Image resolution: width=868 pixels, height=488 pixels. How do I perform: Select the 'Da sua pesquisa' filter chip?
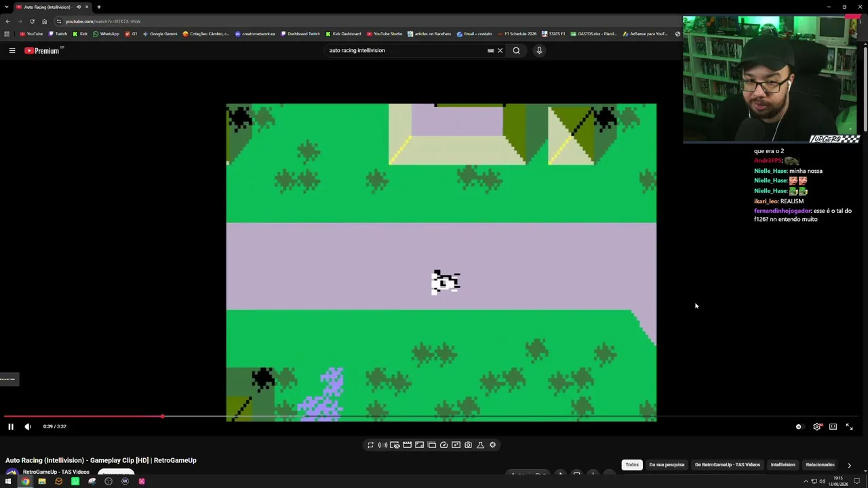(x=667, y=465)
